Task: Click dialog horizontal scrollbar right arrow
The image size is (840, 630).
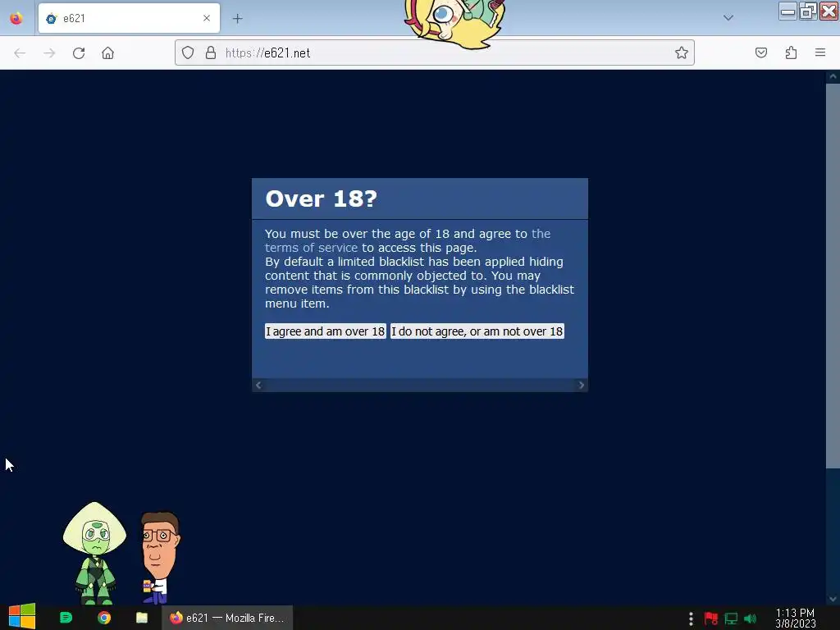Action: pyautogui.click(x=582, y=385)
